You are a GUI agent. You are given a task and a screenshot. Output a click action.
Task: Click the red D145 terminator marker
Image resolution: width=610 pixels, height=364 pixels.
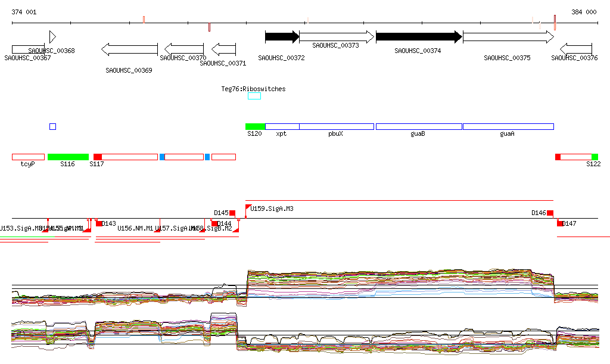[232, 213]
